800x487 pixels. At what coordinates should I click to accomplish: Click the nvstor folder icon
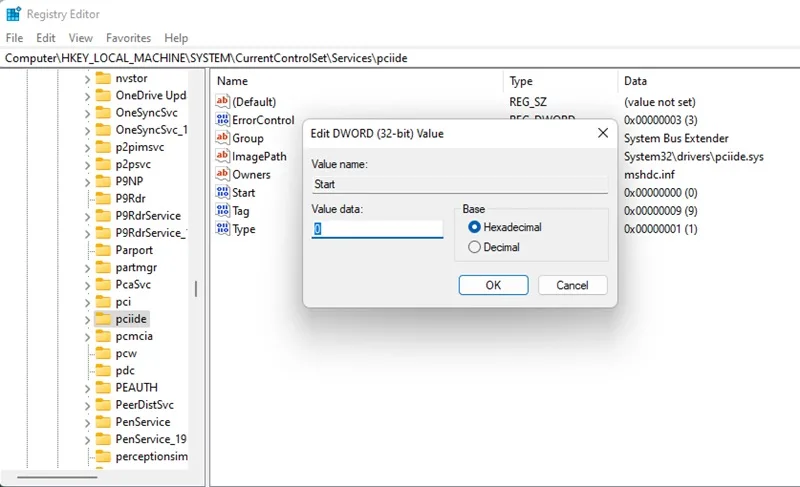coord(103,78)
